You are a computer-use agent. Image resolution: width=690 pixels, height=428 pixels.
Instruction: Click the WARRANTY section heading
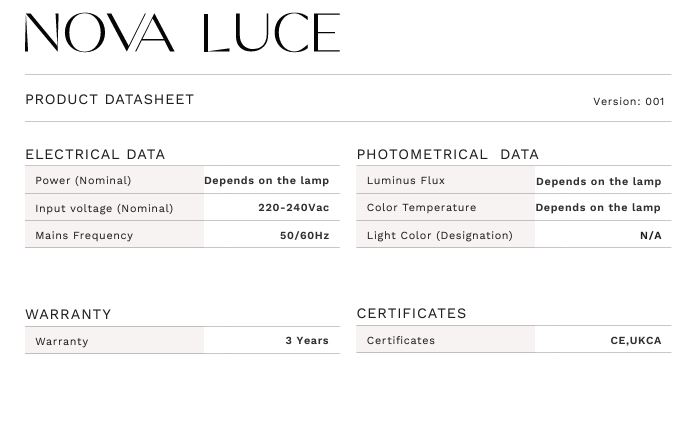click(x=68, y=314)
